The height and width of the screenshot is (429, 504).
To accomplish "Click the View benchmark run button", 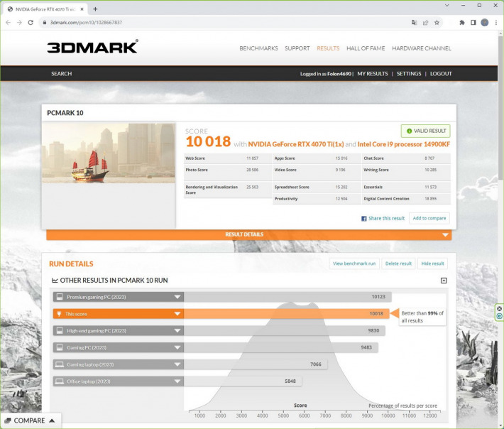I will tap(354, 264).
